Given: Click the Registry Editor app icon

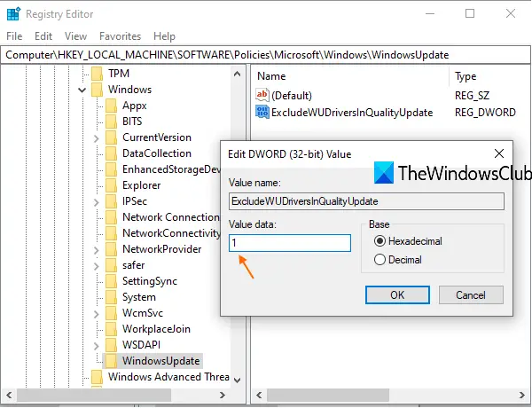Looking at the screenshot, I should [x=13, y=14].
